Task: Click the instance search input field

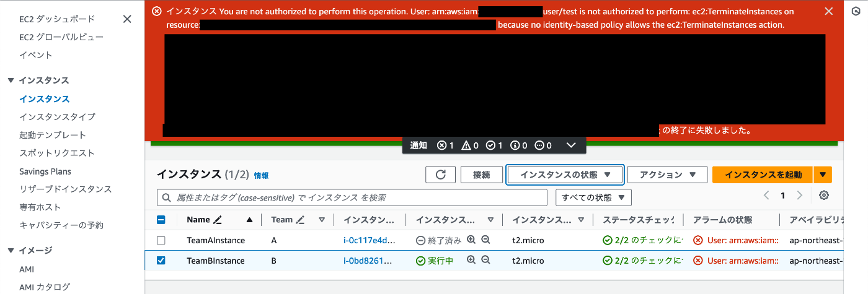Action: pyautogui.click(x=352, y=197)
